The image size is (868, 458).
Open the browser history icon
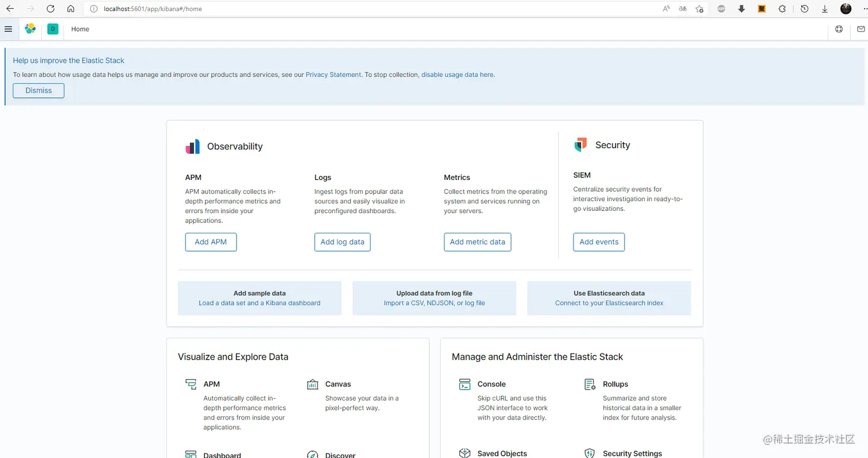(804, 9)
